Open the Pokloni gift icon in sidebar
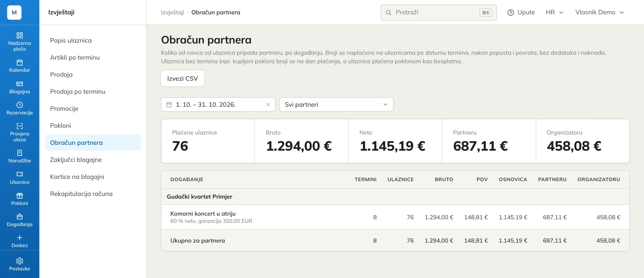Screen dimensions: 644x278 [20, 196]
